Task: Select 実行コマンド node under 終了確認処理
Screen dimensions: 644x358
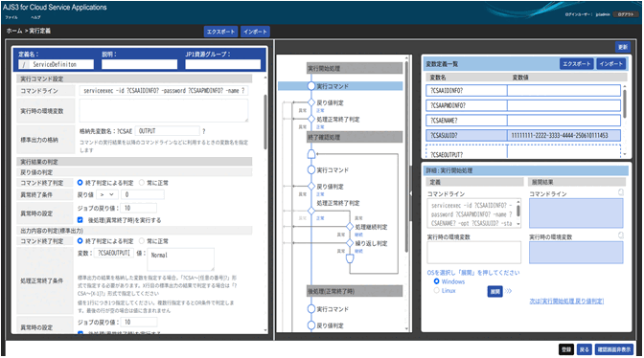Action: (x=311, y=169)
